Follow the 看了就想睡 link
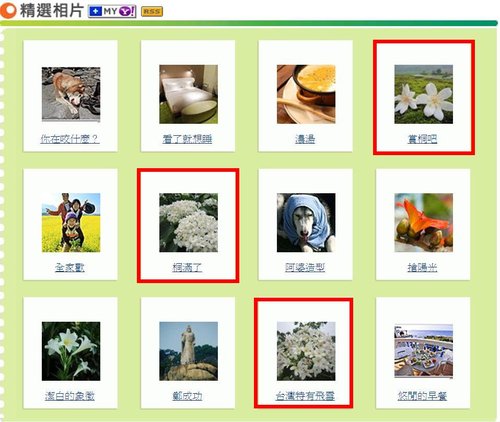 [x=187, y=139]
